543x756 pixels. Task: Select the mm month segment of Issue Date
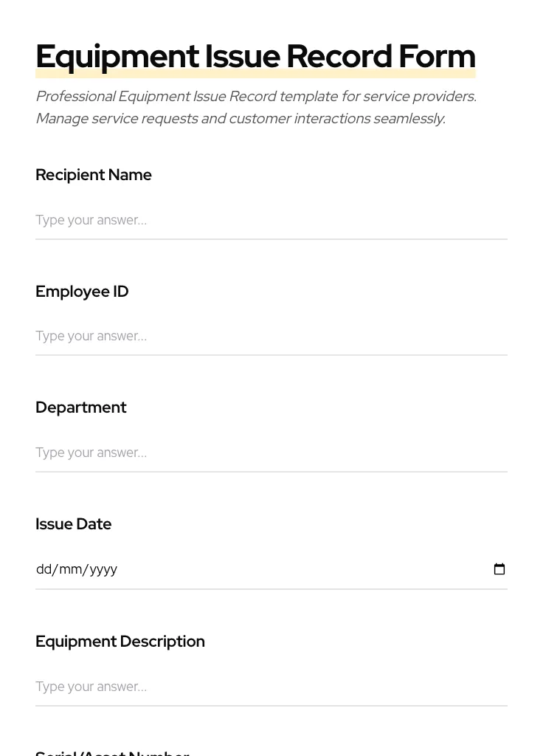click(71, 569)
